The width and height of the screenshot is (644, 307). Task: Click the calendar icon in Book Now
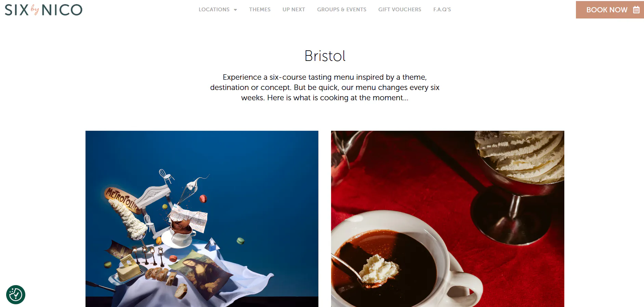pyautogui.click(x=636, y=10)
